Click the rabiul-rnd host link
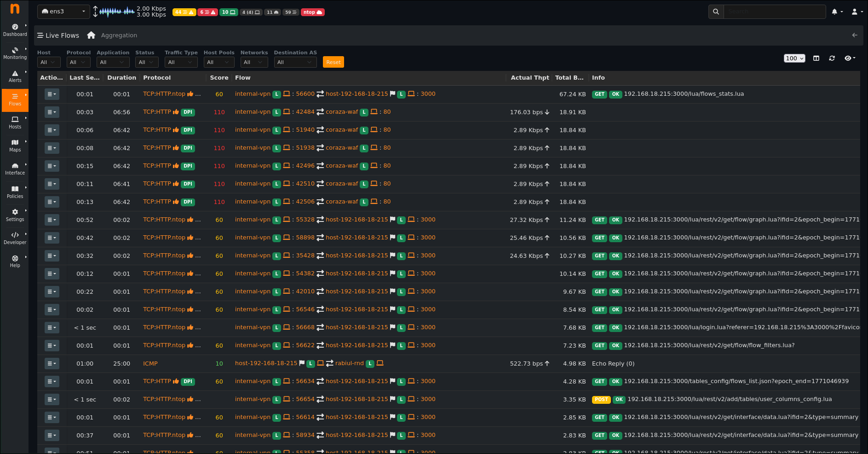 [349, 363]
